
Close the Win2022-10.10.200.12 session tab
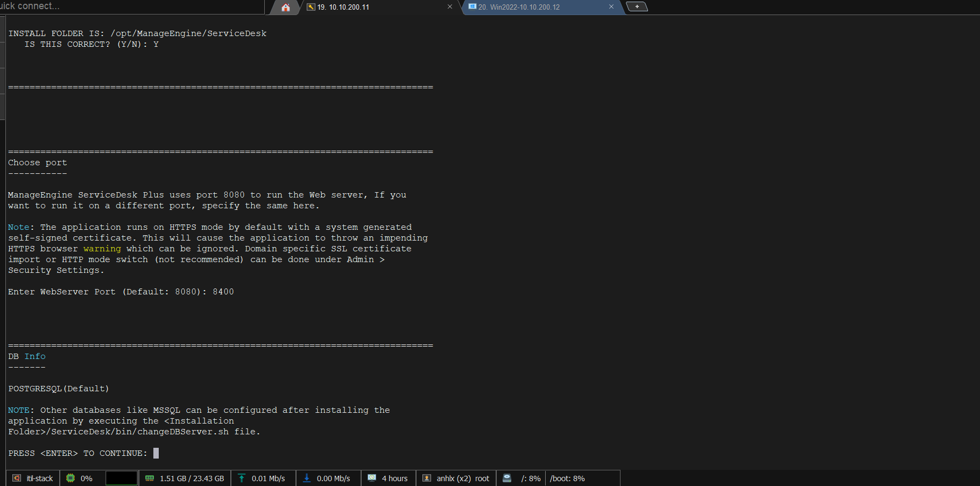[611, 7]
